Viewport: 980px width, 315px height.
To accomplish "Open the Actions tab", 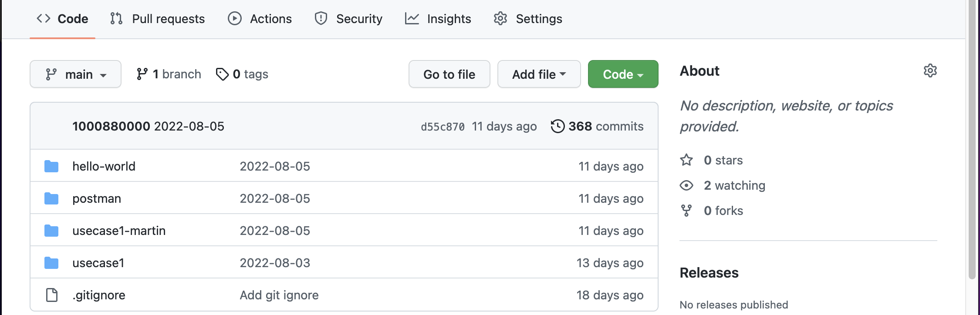I will [260, 19].
